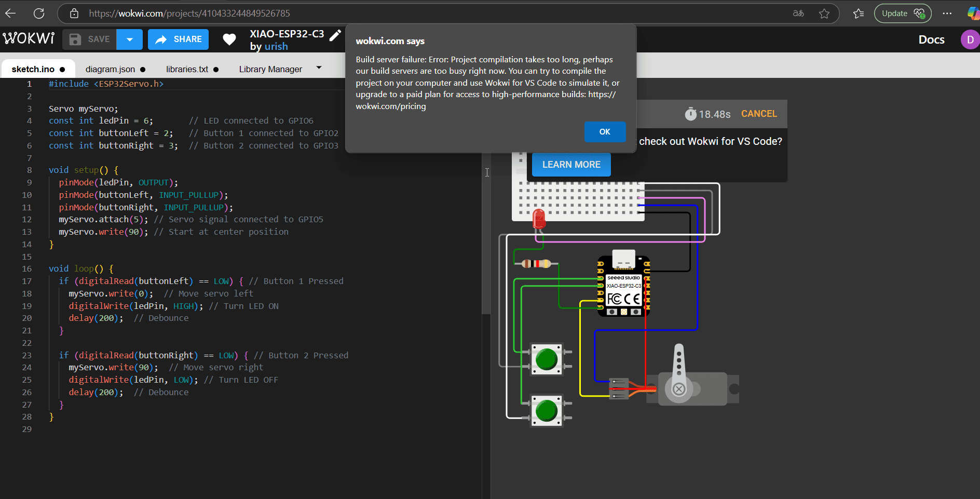The width and height of the screenshot is (980, 499).
Task: Expand the save options dropdown arrow
Action: (x=130, y=39)
